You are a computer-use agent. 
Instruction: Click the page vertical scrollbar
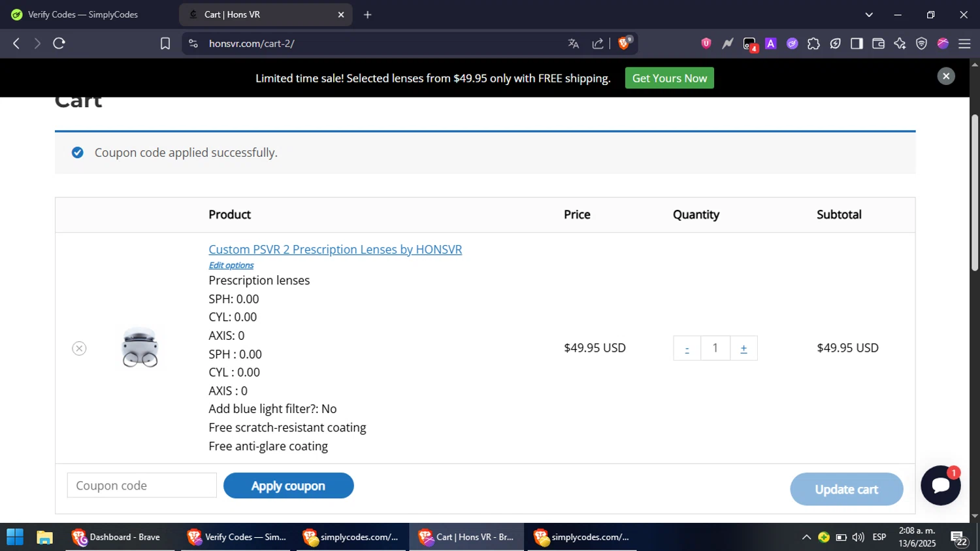pos(975,193)
